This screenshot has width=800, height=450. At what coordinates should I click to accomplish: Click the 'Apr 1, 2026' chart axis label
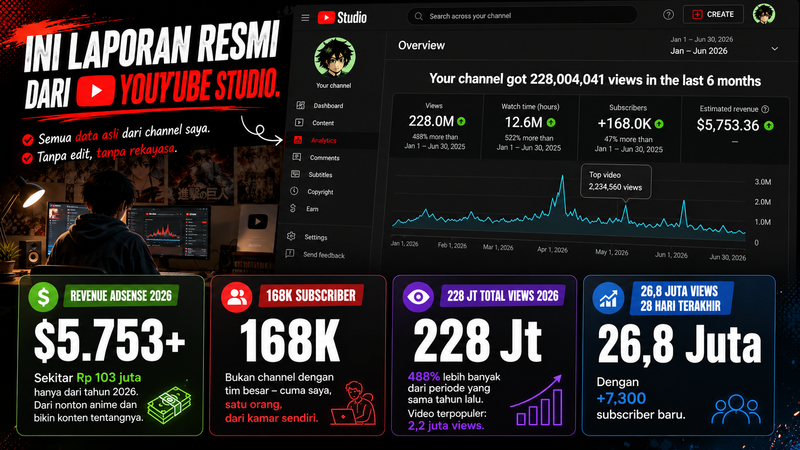coord(553,250)
